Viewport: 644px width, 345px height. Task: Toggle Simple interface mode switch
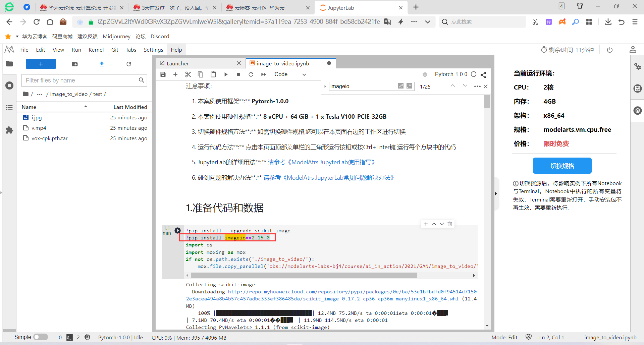(x=41, y=337)
